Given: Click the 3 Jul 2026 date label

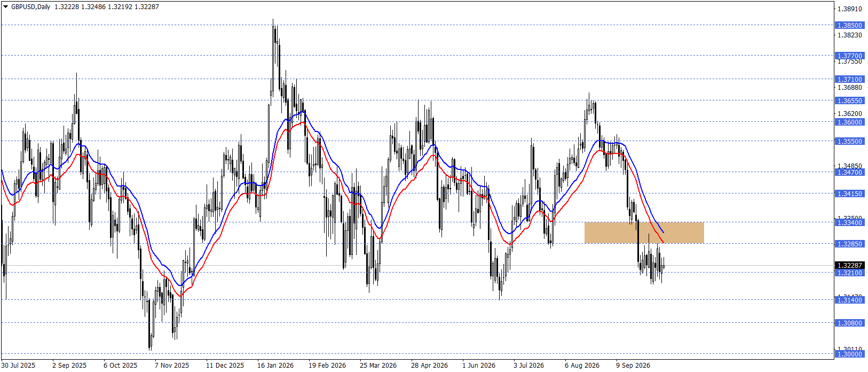Looking at the screenshot, I should pyautogui.click(x=529, y=366).
